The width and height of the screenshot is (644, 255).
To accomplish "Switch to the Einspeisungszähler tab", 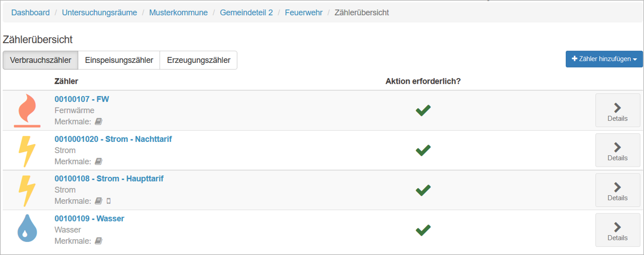I will [x=119, y=60].
